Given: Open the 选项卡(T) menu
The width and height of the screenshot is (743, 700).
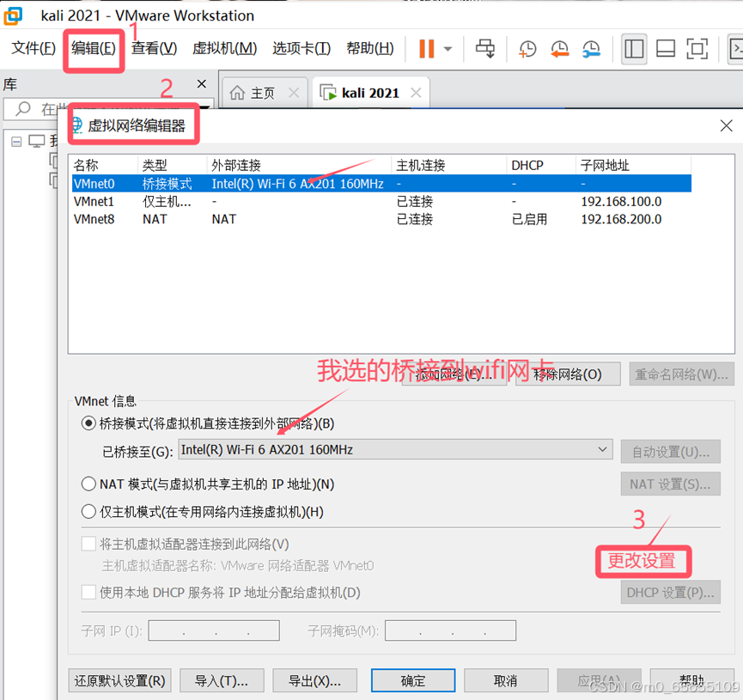Looking at the screenshot, I should point(301,48).
